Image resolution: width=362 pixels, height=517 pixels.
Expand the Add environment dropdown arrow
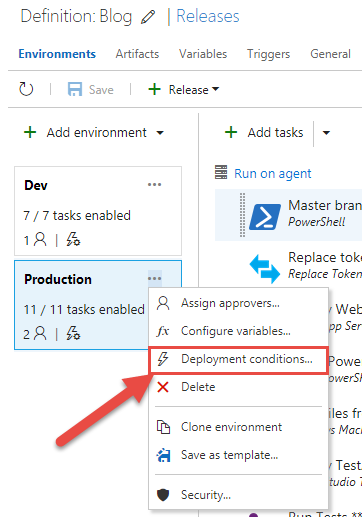pyautogui.click(x=160, y=133)
